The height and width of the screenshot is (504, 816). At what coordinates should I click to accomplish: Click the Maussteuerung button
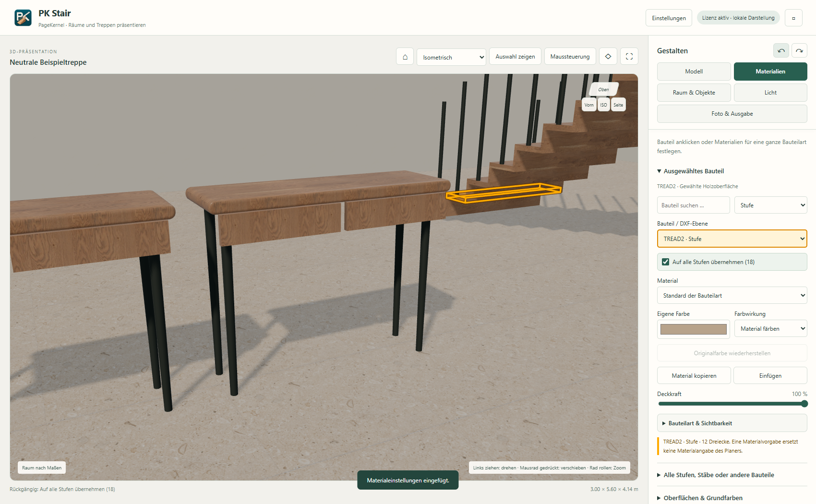(x=570, y=57)
